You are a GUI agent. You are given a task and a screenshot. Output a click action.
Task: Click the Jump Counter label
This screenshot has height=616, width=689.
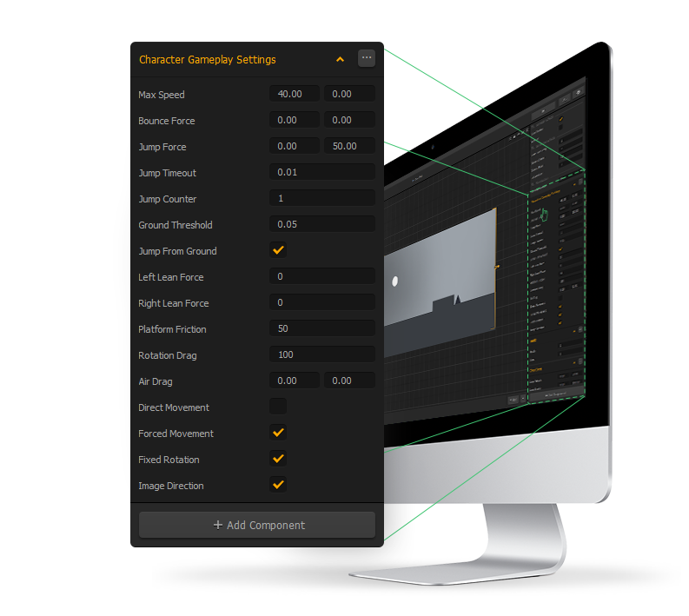click(168, 199)
